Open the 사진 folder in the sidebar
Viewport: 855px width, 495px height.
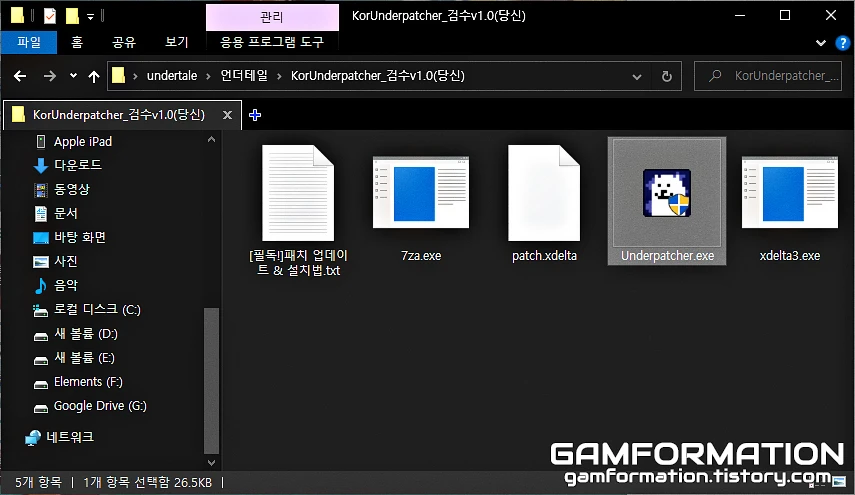(65, 261)
